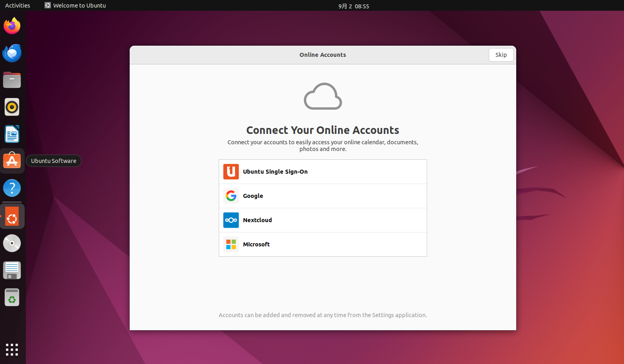Screen dimensions: 624x364
Task: Click the orange Ubuntu Single Sign-On icon
Action: click(x=231, y=172)
